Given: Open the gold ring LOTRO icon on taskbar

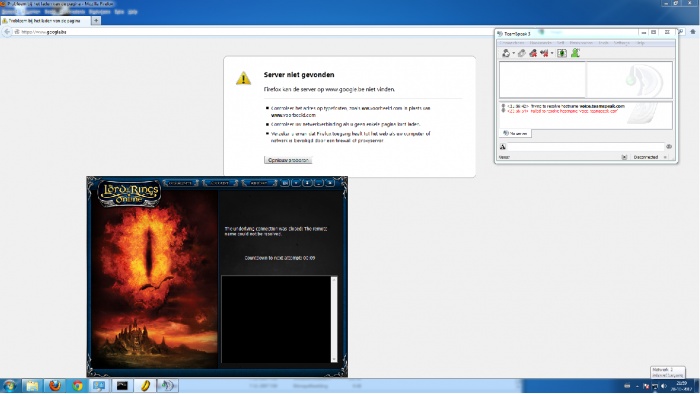Looking at the screenshot, I should click(145, 386).
